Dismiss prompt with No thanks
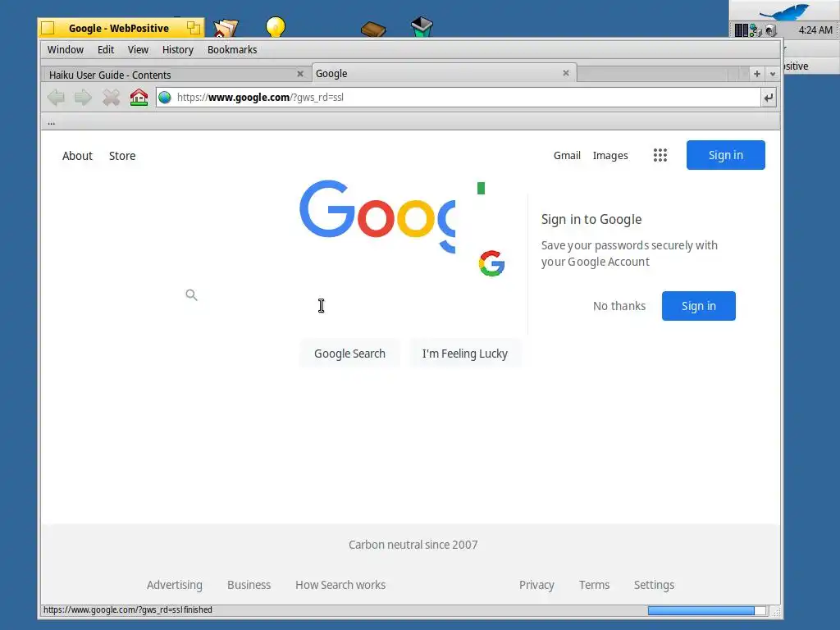This screenshot has height=630, width=840. tap(619, 306)
